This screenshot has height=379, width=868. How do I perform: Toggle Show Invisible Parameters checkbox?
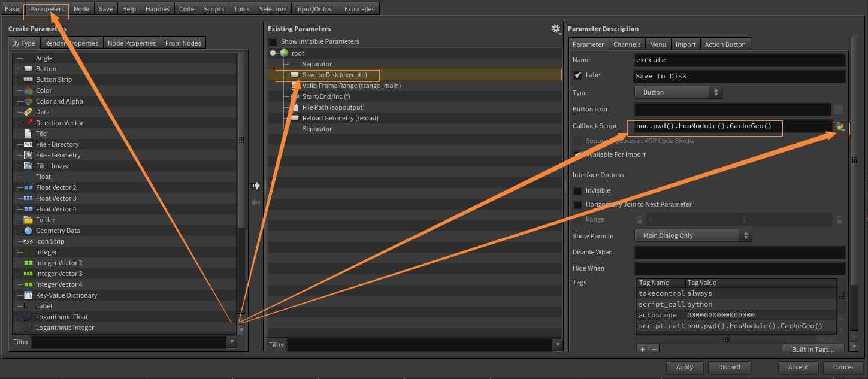tap(273, 41)
